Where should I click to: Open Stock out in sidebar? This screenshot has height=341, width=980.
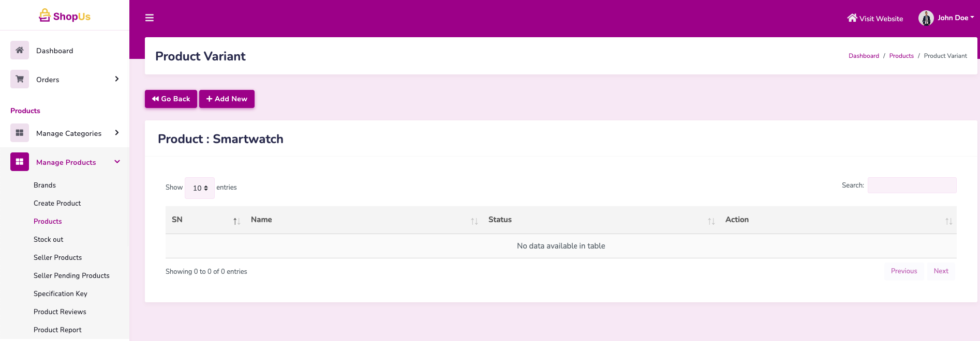pyautogui.click(x=49, y=239)
